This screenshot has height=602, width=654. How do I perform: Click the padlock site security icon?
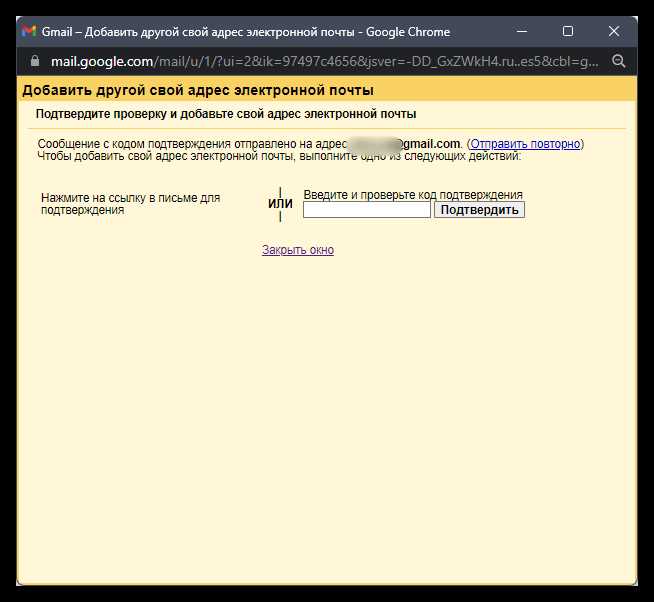click(35, 61)
